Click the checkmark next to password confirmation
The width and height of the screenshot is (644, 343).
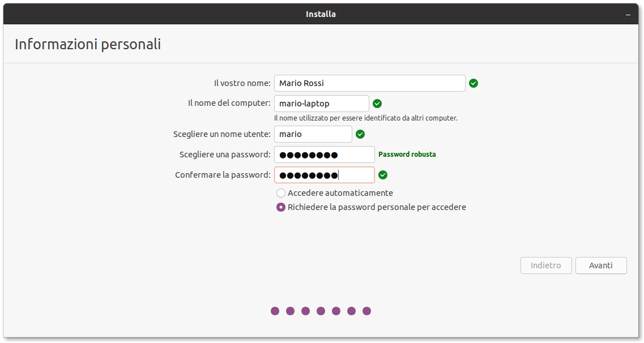(383, 175)
